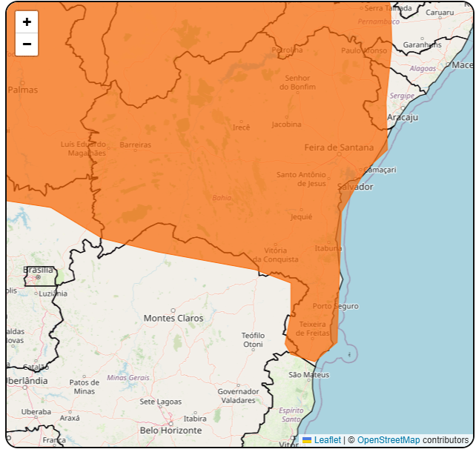
Task: Click the Leaflet attribution link
Action: (327, 440)
